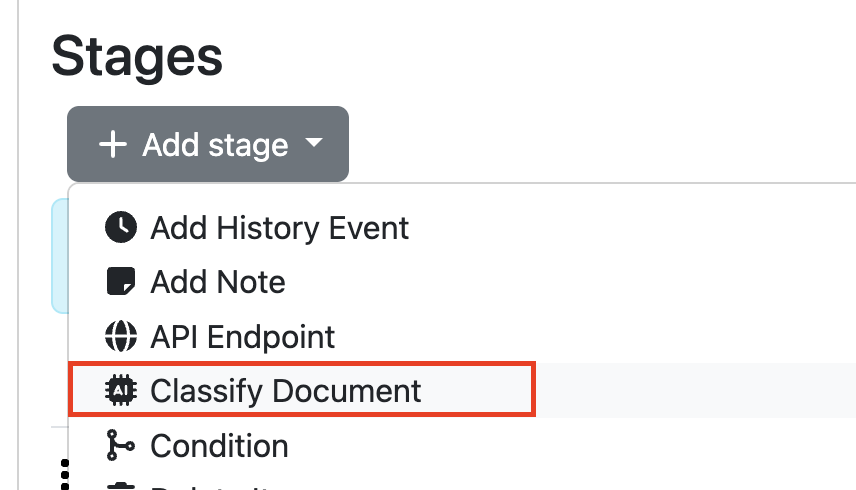Click the AI chip icon for Classify Document
The image size is (856, 490).
click(121, 390)
